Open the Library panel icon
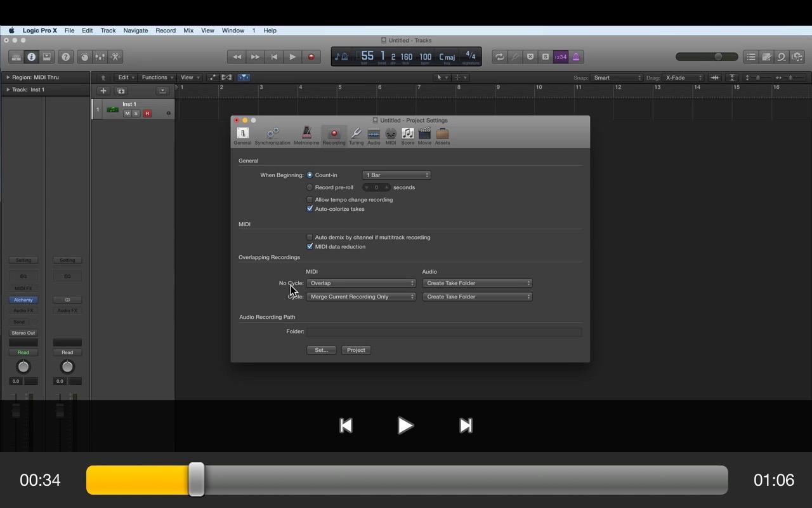The image size is (812, 508). point(16,57)
